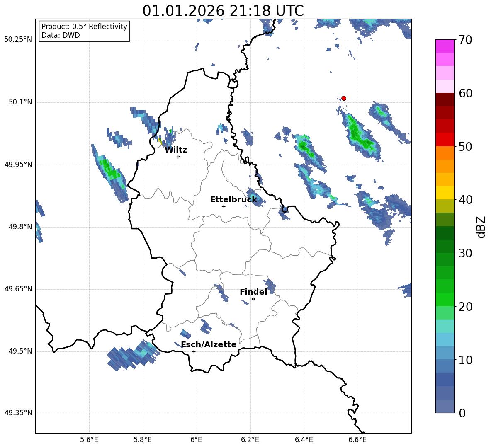Pick the light blue swatch above 10
This screenshot has width=491, height=448.
point(445,339)
